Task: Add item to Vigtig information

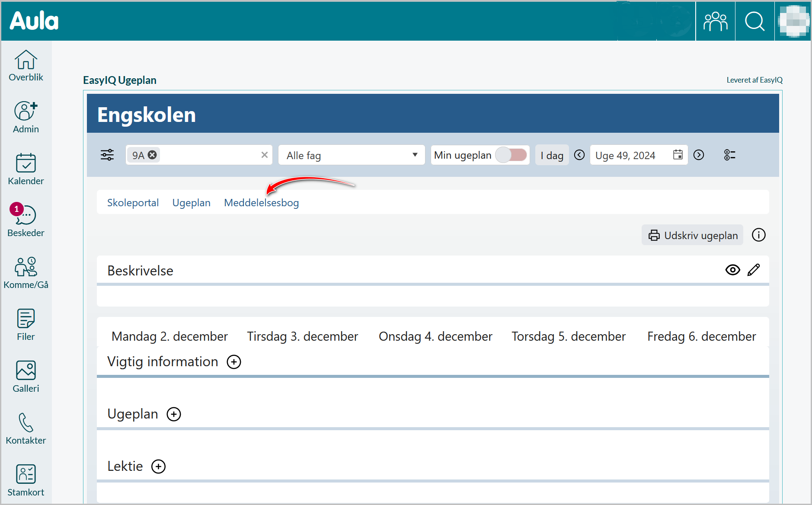Action: 234,362
